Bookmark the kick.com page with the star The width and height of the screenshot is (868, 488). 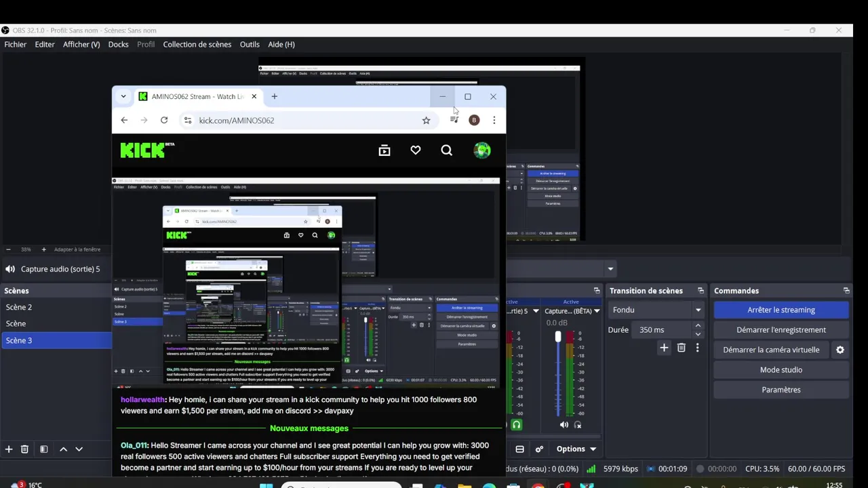tap(426, 120)
